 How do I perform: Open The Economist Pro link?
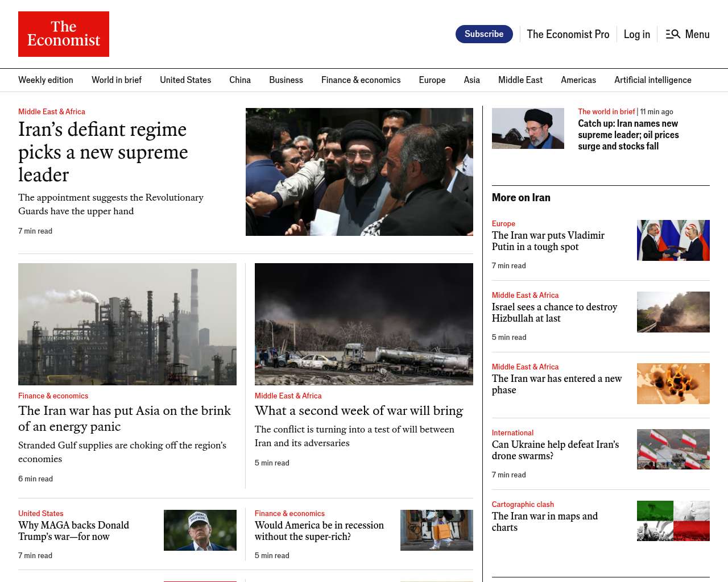pos(568,34)
